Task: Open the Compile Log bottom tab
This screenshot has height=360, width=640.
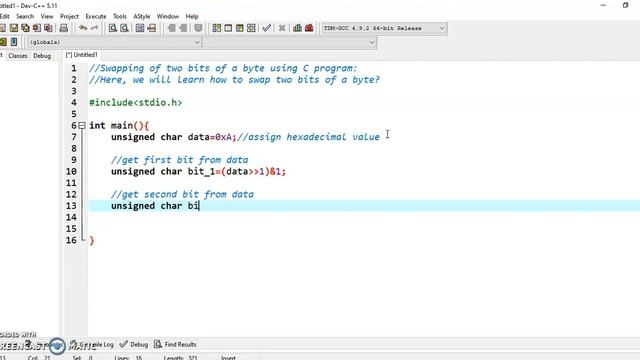Action: tap(92, 344)
